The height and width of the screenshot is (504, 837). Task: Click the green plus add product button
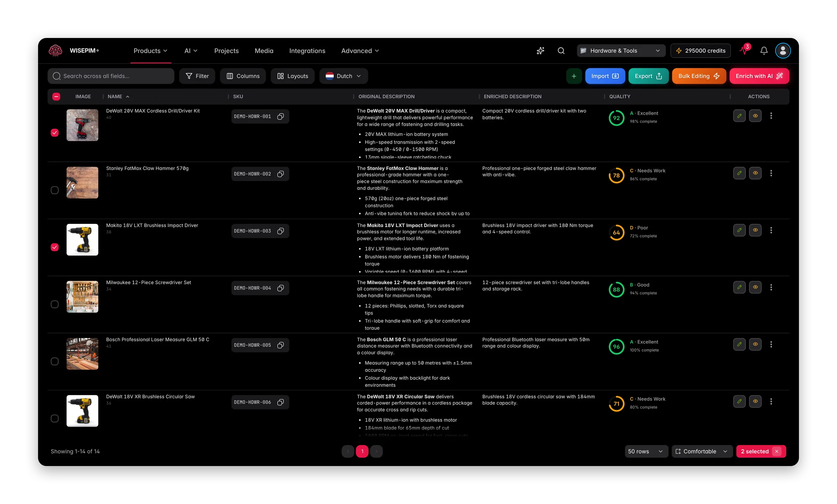[574, 76]
